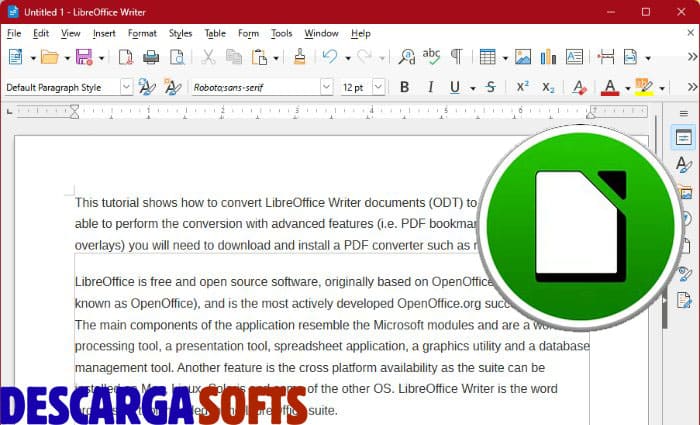Click Update Selected Style icon
This screenshot has height=425, width=700.
[x=146, y=87]
